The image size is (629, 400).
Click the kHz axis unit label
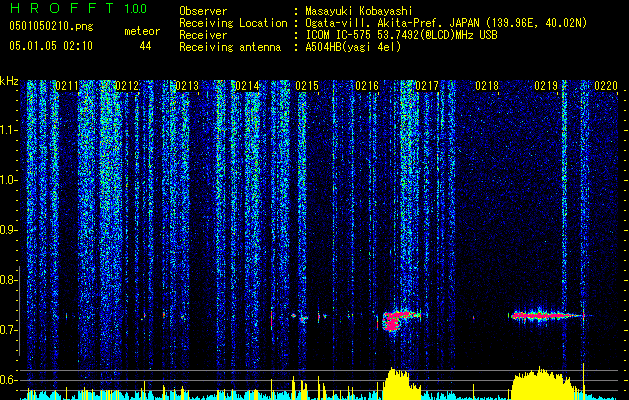coord(9,81)
